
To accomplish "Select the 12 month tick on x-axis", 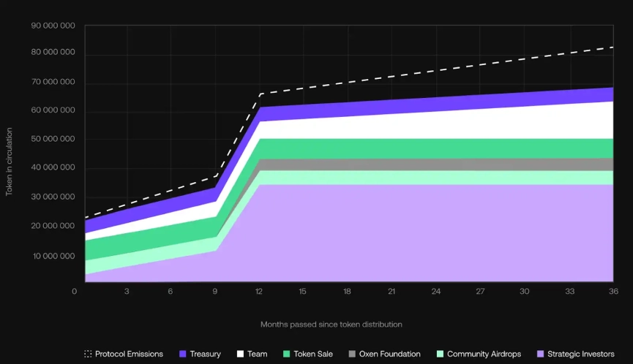I will pos(260,292).
